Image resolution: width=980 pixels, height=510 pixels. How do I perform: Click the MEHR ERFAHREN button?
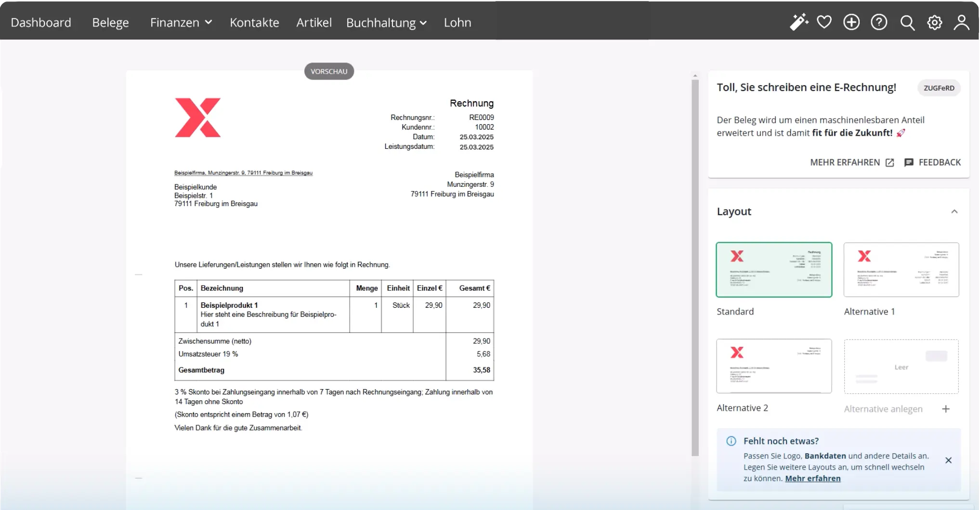pos(851,162)
